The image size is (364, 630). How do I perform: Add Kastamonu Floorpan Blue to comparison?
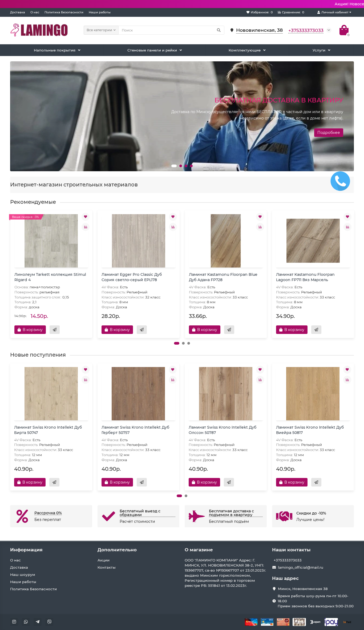point(260,227)
